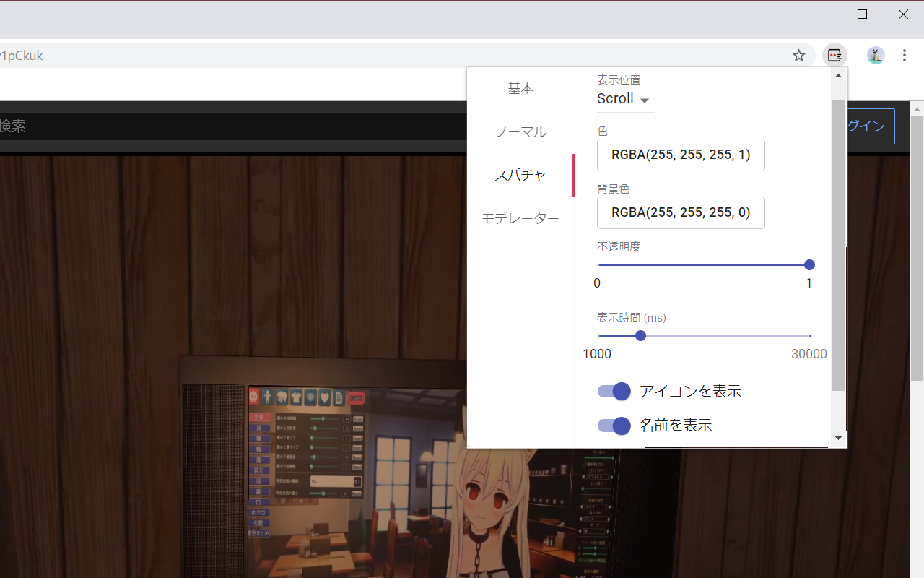
Task: Click the 口 mouth category button
Action: [x=259, y=501]
